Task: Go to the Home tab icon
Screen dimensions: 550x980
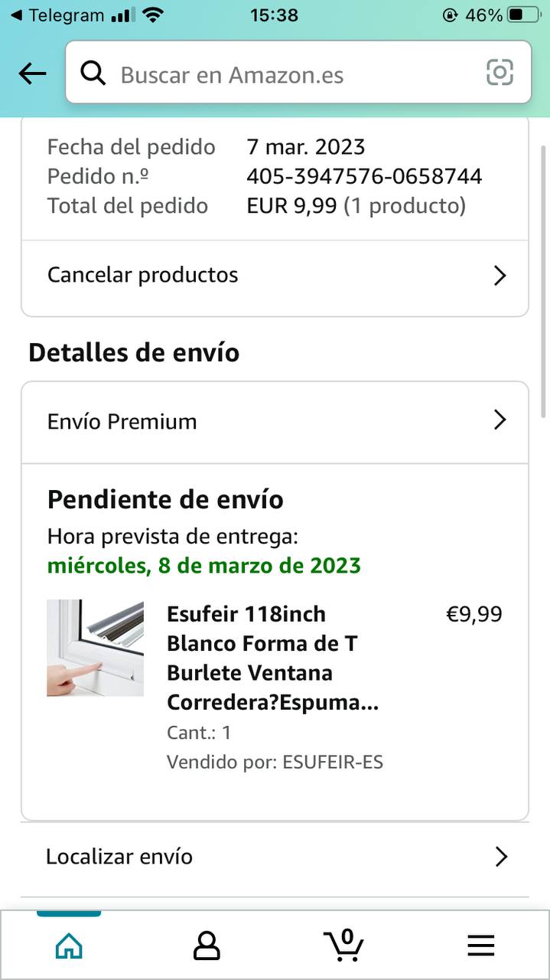Action: point(69,946)
